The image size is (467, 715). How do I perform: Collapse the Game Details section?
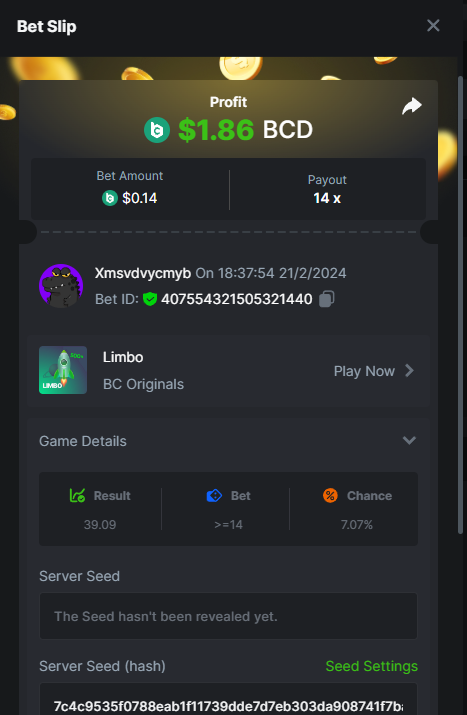[x=409, y=440]
